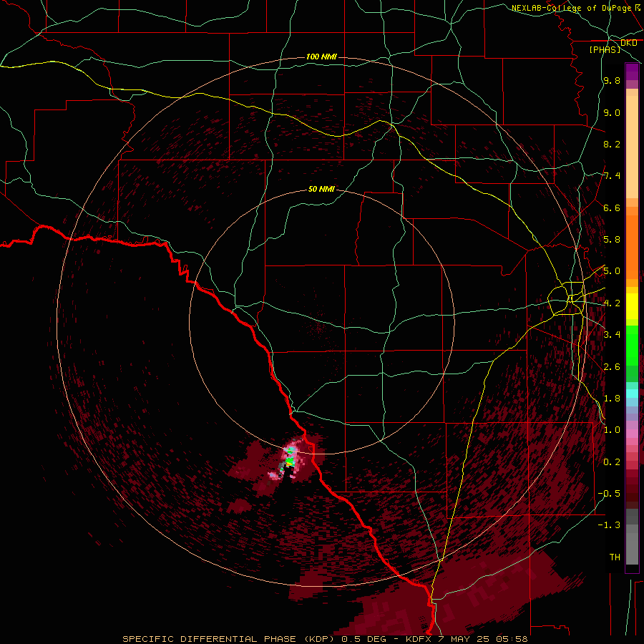Click the "TH" threshold label on the scale
Screen dimensions: 644x644
[615, 557]
